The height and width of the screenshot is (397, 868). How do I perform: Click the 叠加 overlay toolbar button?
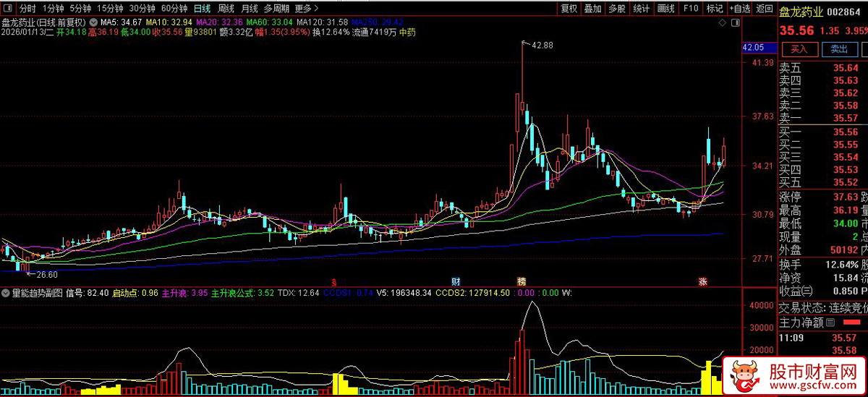tap(593, 9)
